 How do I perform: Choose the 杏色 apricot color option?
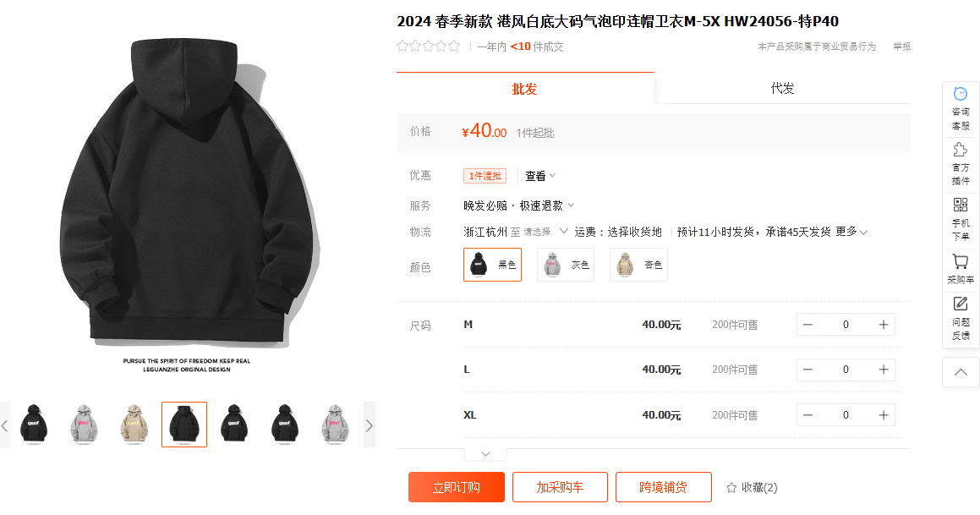pyautogui.click(x=638, y=265)
